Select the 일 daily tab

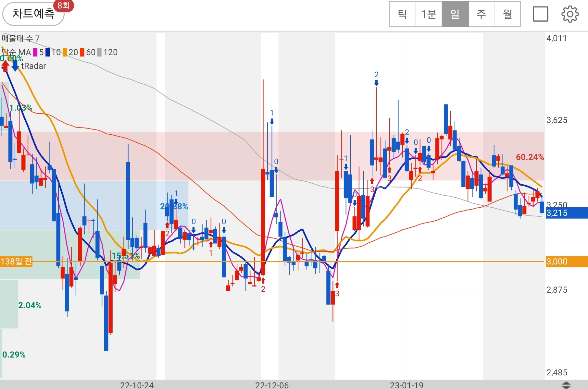(455, 14)
